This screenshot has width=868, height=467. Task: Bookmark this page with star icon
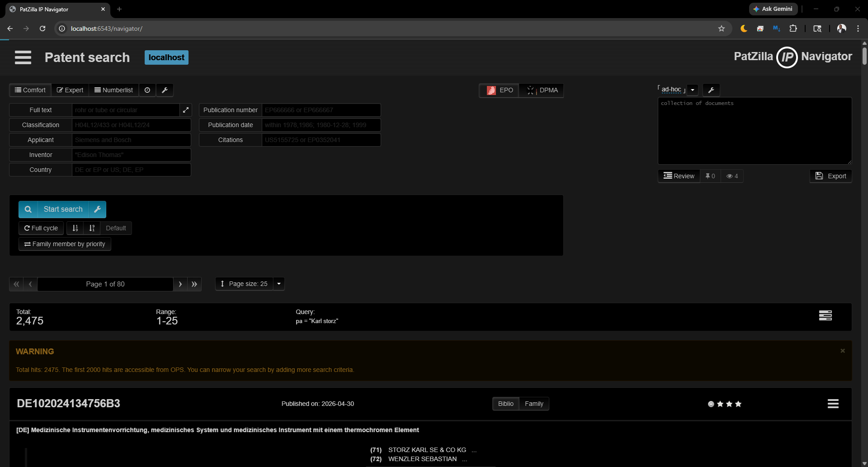(x=722, y=29)
